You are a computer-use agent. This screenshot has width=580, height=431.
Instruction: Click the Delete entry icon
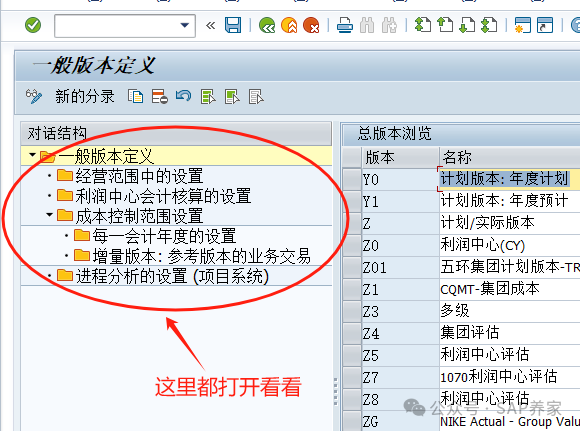[x=159, y=97]
